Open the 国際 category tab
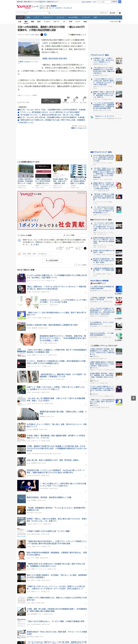Image resolution: width=138 pixels, height=644 pixels. click(32, 21)
